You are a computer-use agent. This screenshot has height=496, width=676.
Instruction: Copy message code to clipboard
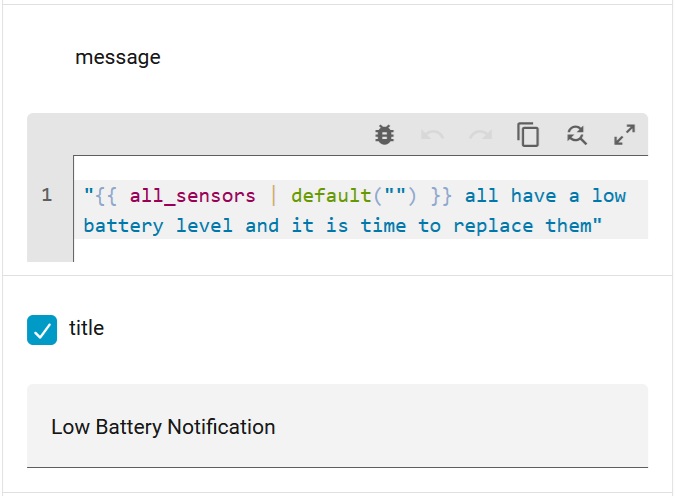[x=528, y=135]
